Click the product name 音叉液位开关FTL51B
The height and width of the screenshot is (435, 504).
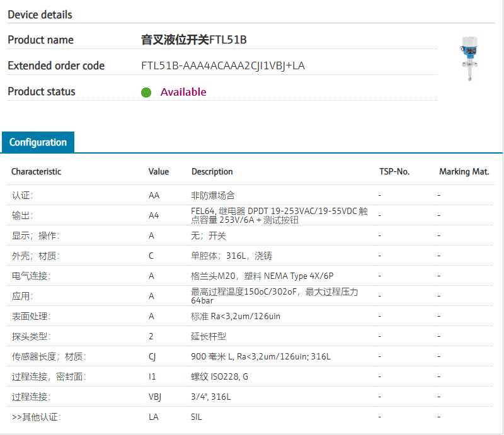point(193,40)
